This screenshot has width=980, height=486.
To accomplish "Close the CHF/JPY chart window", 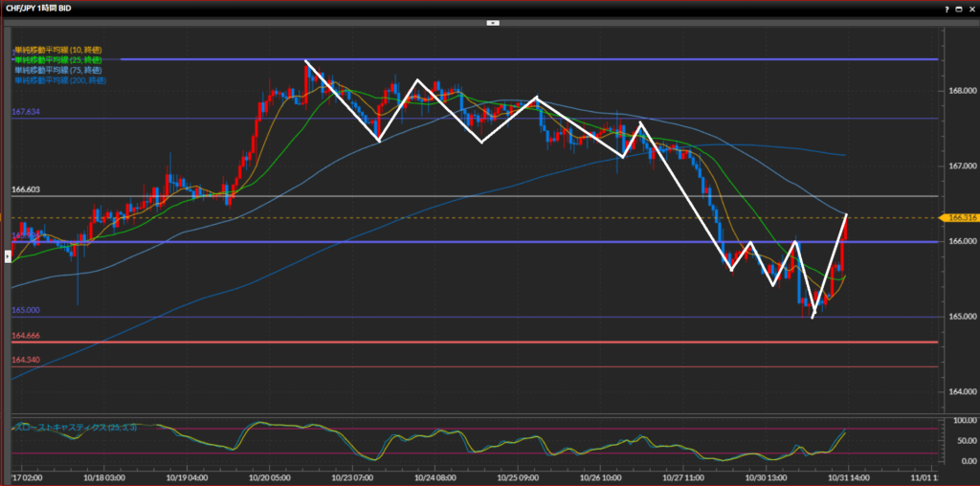I will coord(970,8).
